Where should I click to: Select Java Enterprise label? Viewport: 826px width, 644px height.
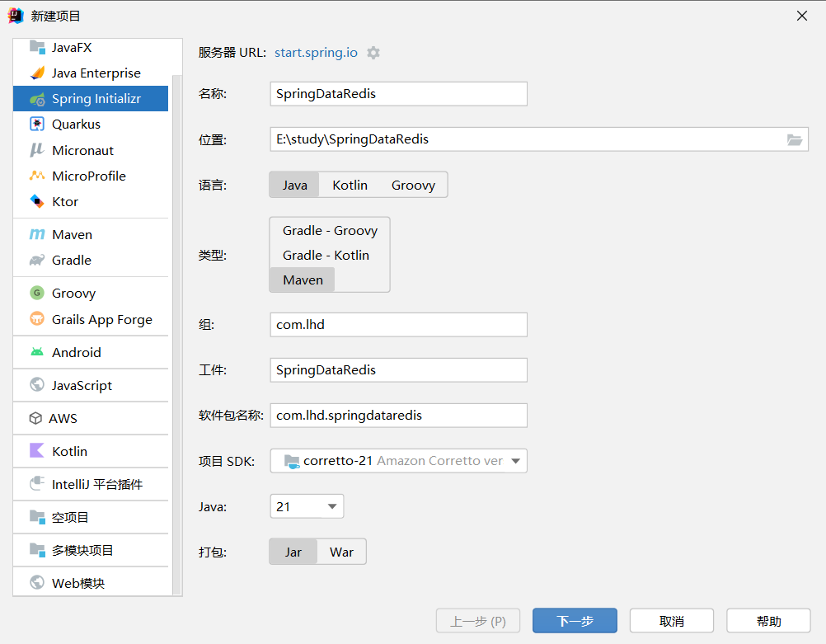(96, 73)
